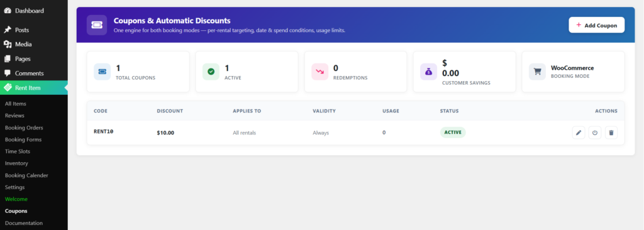644x230 pixels.
Task: Click the ACTIONS column header
Action: tap(606, 111)
